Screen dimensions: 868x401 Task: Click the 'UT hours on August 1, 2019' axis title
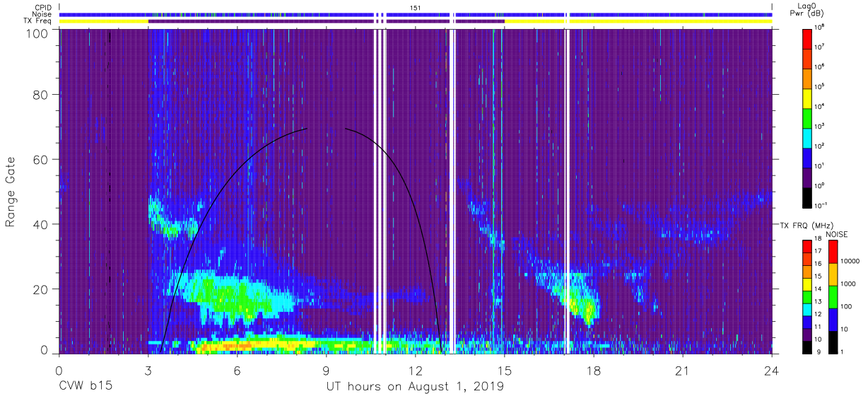[415, 387]
